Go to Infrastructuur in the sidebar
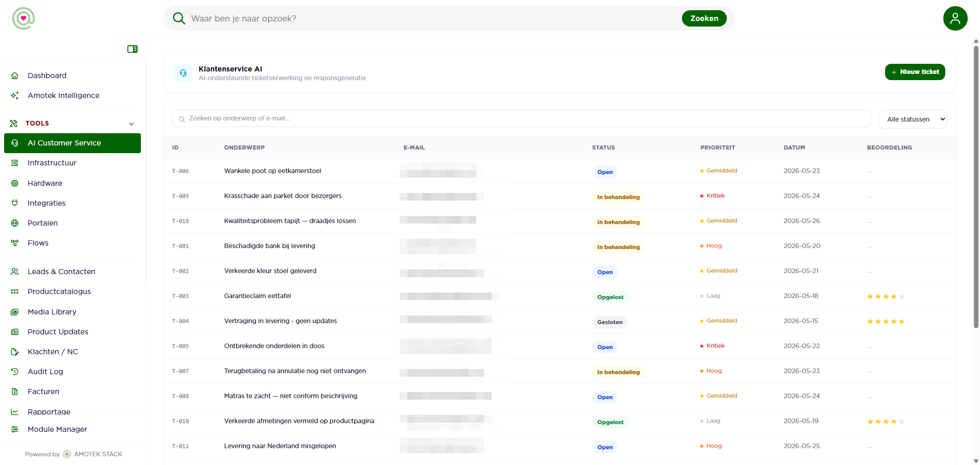Screen dimensions: 980x465 pyautogui.click(x=72, y=163)
